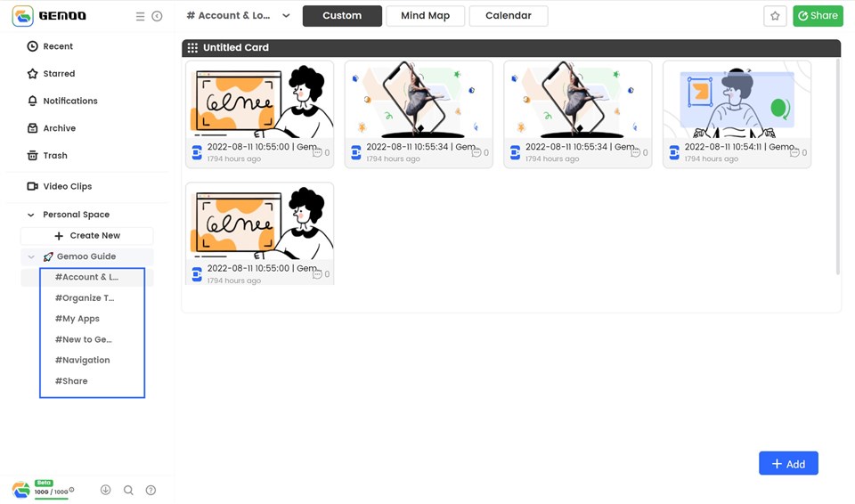Open comments icon on the first card
The image size is (855, 504).
pos(317,153)
